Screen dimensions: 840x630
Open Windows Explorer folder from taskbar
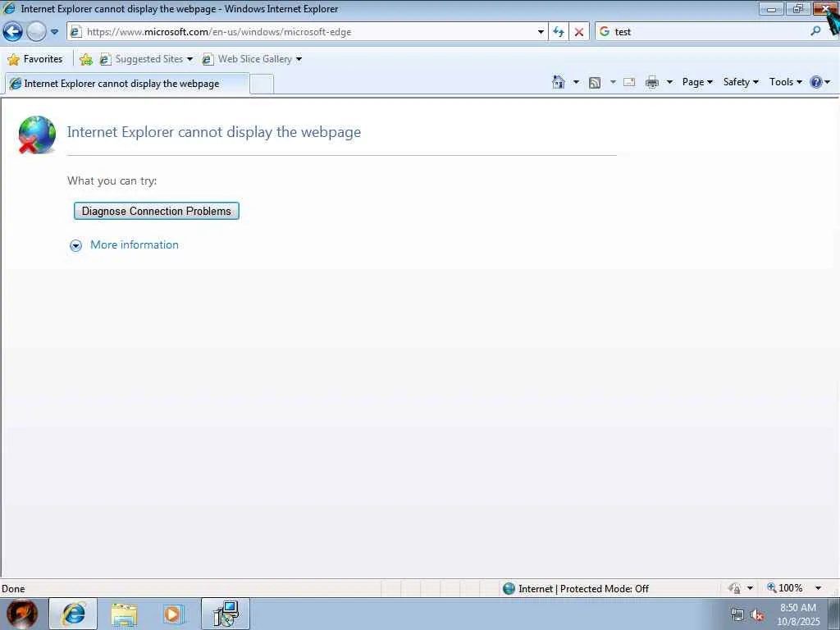pyautogui.click(x=124, y=614)
